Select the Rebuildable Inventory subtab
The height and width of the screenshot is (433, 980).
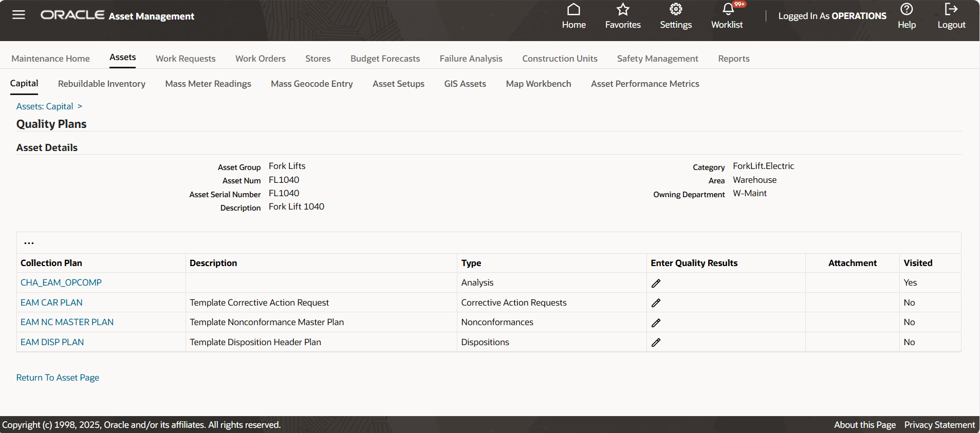(101, 84)
